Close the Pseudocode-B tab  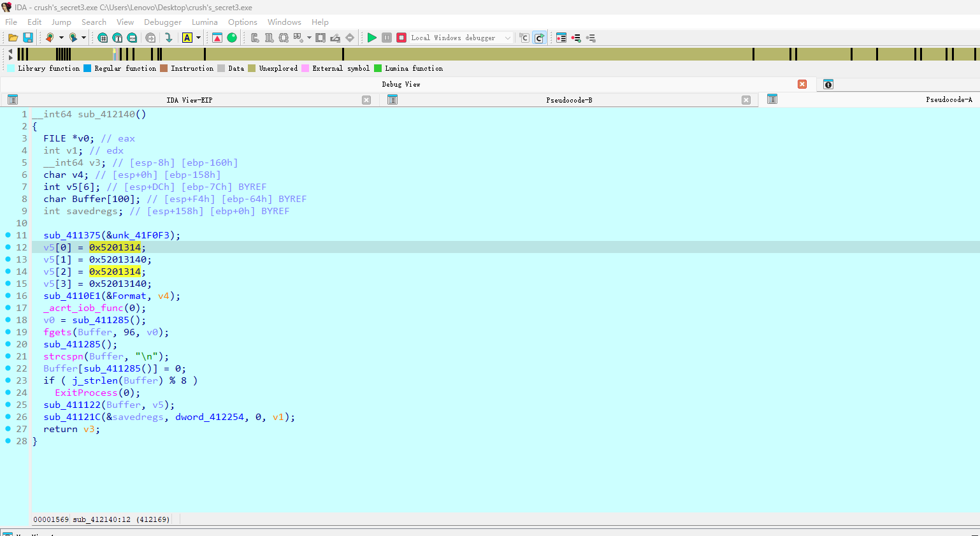746,100
